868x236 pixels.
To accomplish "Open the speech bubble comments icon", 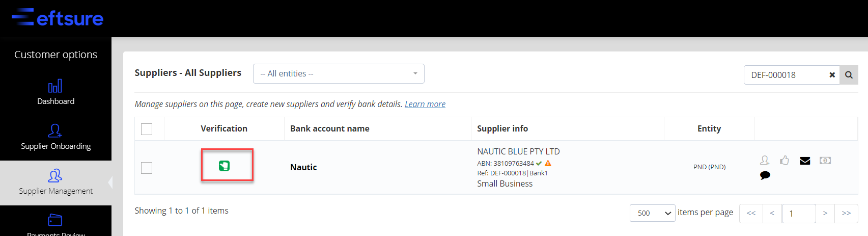I will point(765,175).
